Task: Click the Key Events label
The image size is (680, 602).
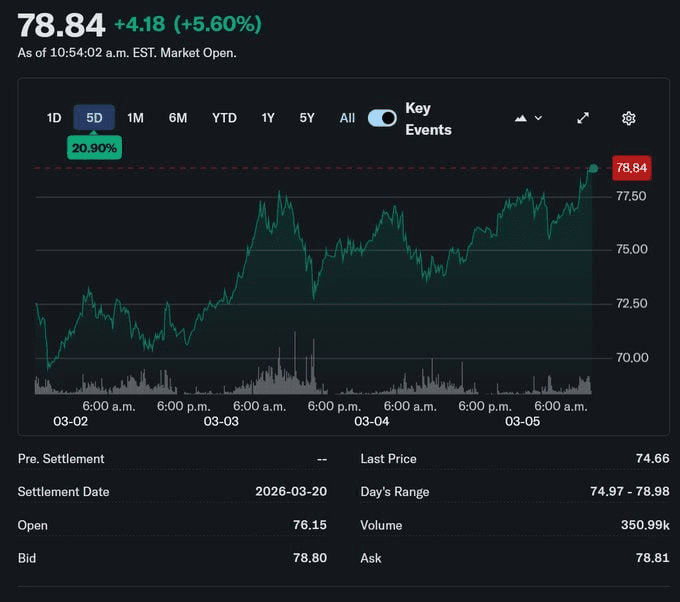Action: pos(428,119)
